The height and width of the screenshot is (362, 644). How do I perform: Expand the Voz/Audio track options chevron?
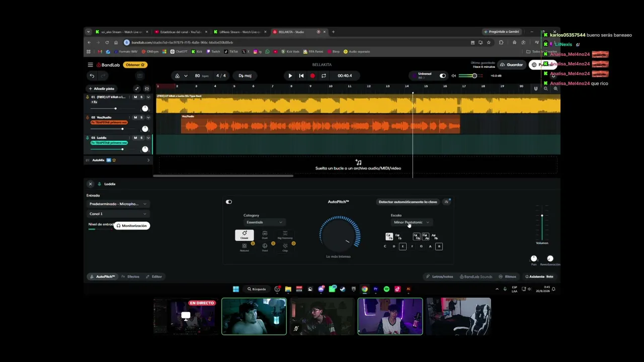point(148,117)
